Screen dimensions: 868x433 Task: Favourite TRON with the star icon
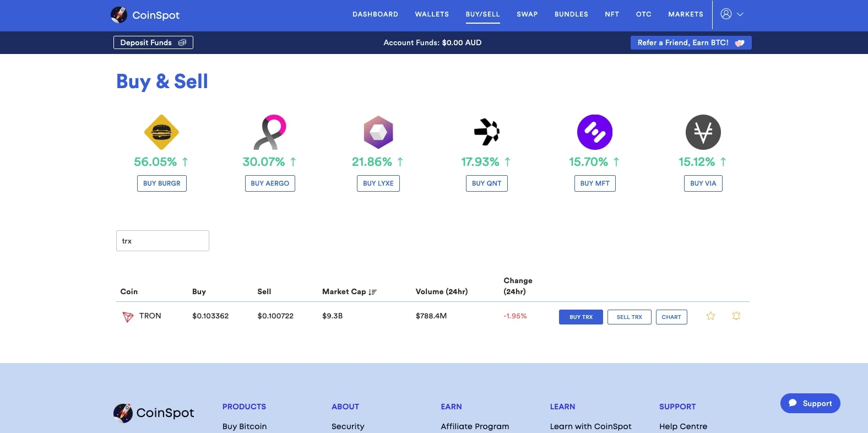[x=710, y=316]
